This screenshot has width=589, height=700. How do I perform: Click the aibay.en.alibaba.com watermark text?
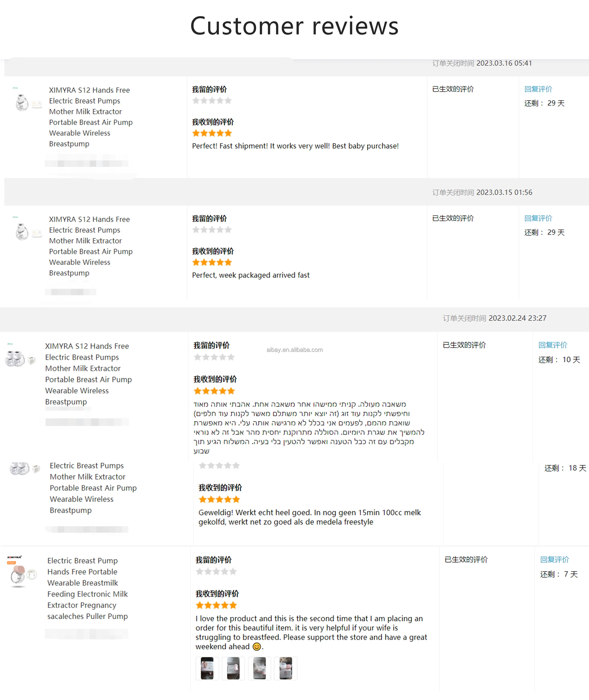[x=294, y=350]
